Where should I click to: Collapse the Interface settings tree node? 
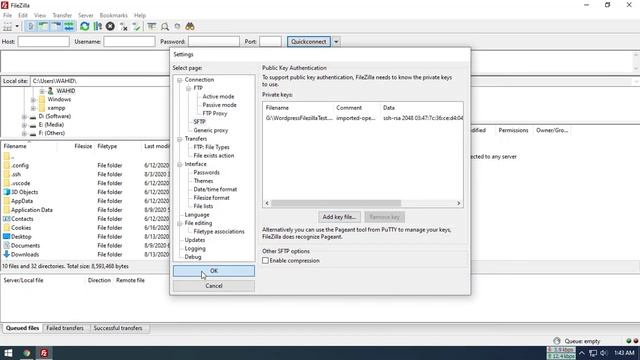coord(180,164)
